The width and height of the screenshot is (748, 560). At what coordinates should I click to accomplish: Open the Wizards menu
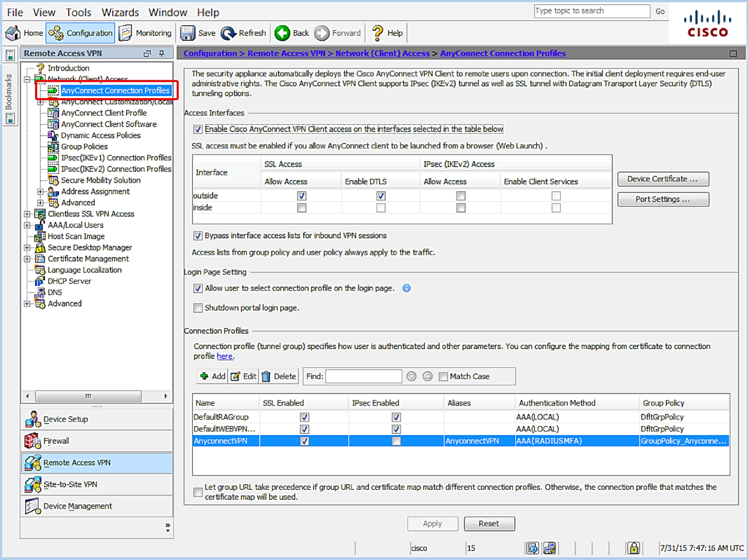(x=120, y=12)
